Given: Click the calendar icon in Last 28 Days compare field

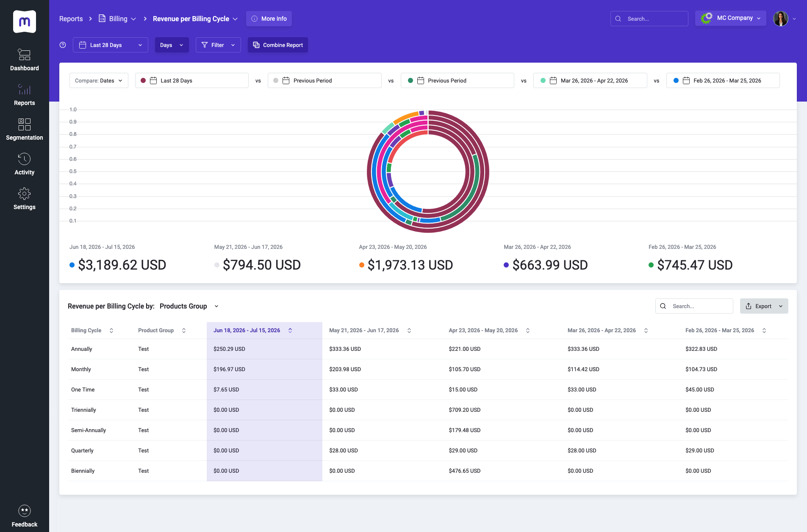Looking at the screenshot, I should click(x=153, y=80).
